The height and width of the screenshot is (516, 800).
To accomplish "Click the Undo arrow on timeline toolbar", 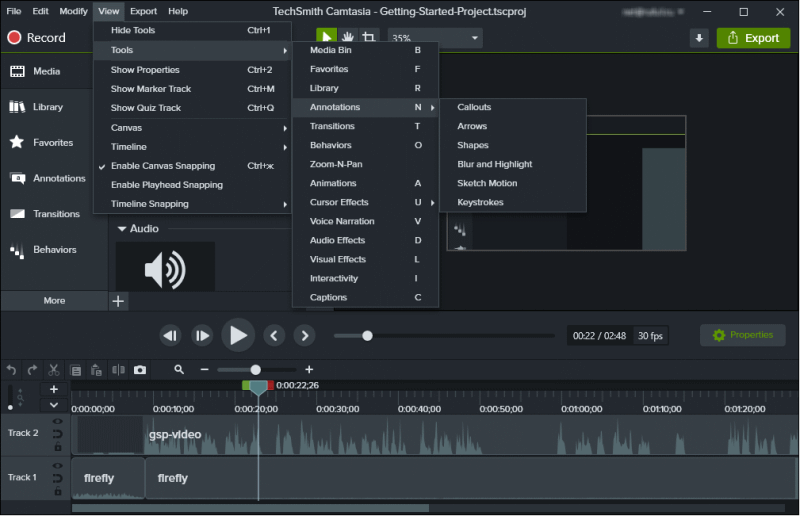I will (x=12, y=370).
